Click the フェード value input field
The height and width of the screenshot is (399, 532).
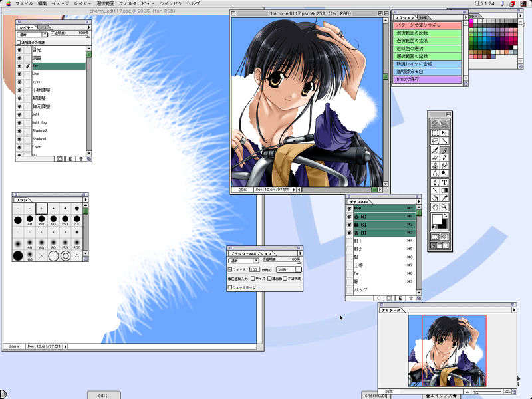pyautogui.click(x=254, y=269)
